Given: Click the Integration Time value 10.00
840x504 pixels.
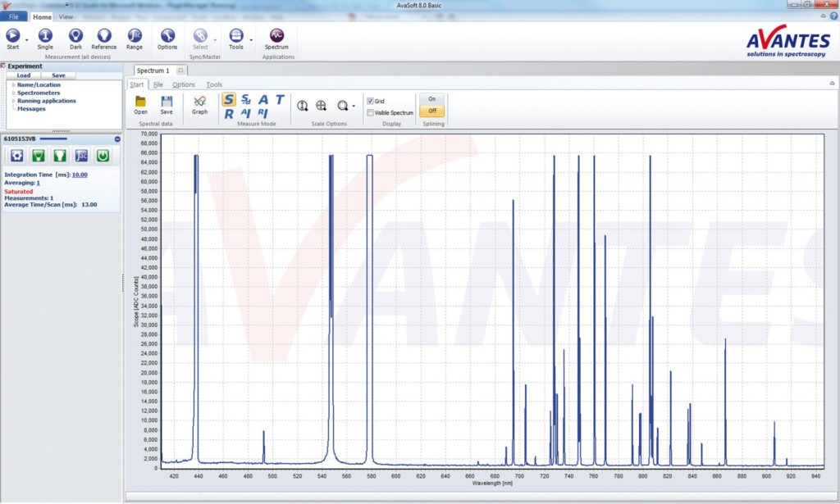Looking at the screenshot, I should tap(80, 175).
